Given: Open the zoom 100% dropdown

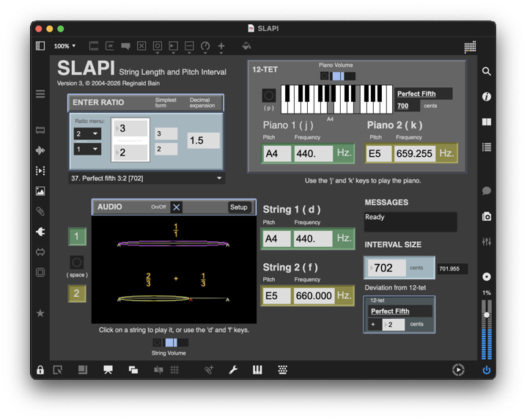Looking at the screenshot, I should [x=65, y=46].
